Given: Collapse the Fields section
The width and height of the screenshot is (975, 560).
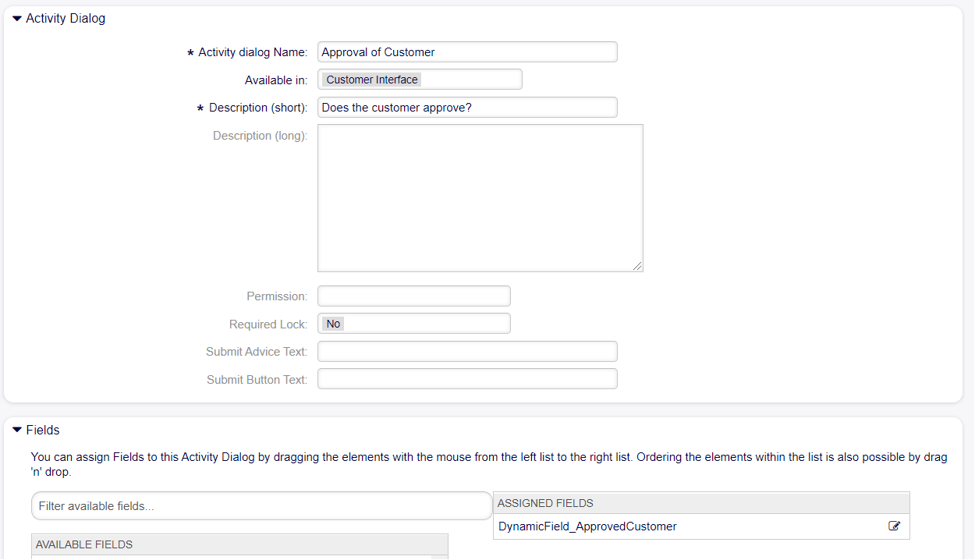Looking at the screenshot, I should tap(17, 431).
